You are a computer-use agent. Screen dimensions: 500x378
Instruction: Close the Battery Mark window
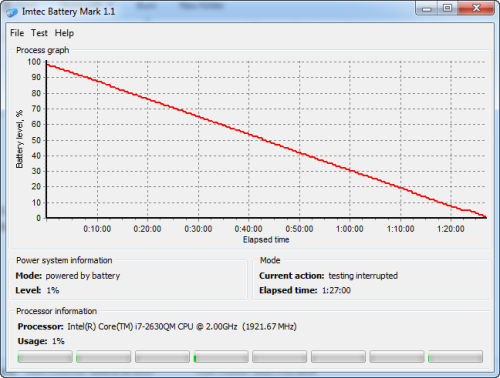[476, 8]
